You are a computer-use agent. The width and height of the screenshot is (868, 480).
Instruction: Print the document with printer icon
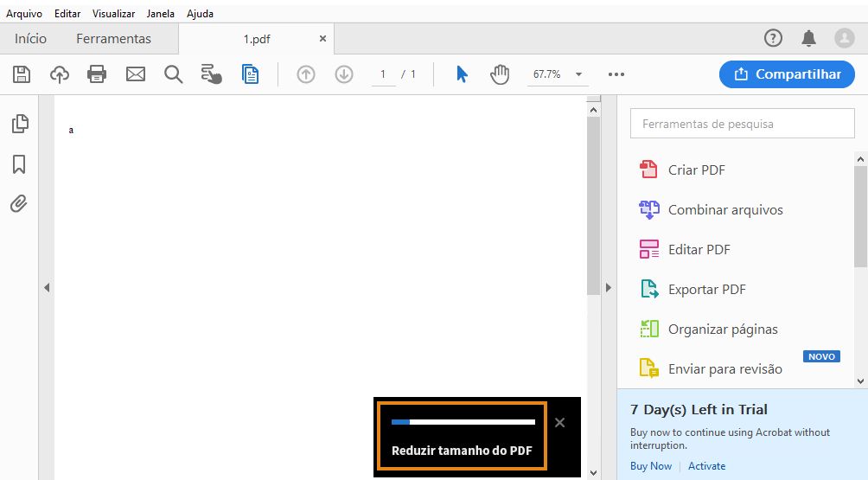[x=97, y=74]
